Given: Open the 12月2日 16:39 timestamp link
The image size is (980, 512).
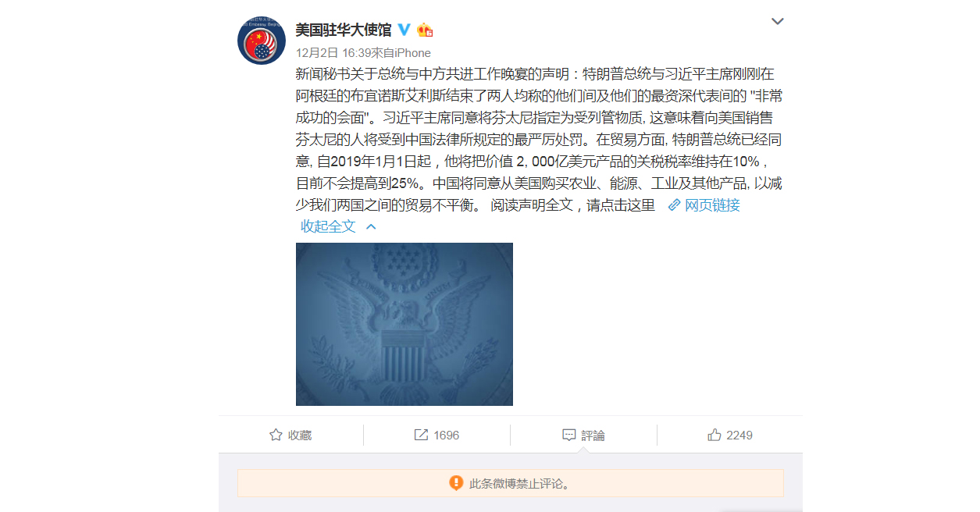Looking at the screenshot, I should [x=332, y=53].
